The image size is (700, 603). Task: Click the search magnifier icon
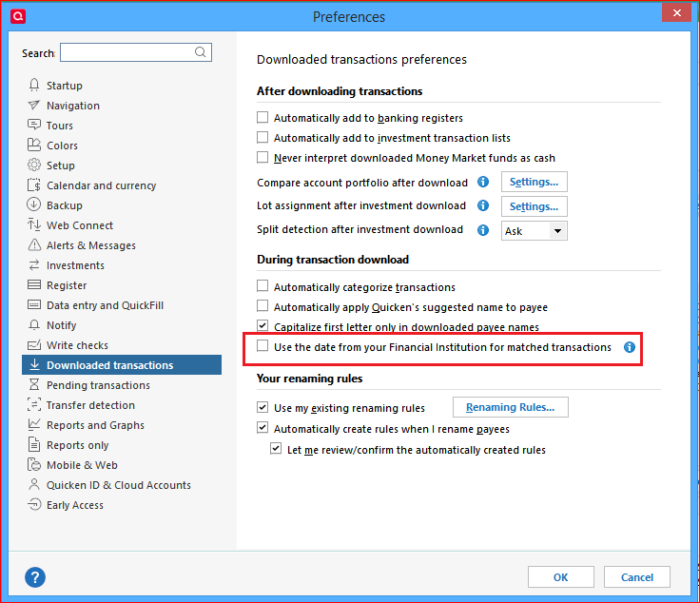click(201, 52)
